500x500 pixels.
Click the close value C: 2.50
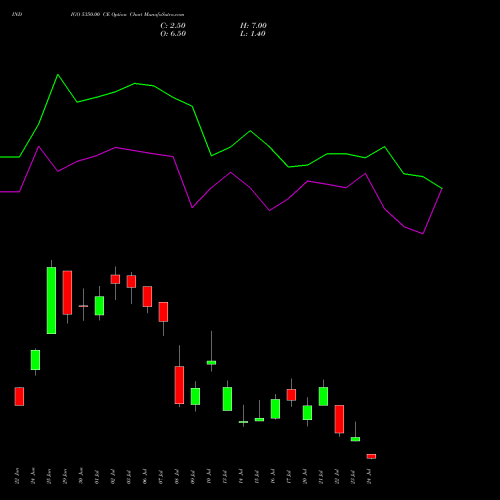pyautogui.click(x=173, y=26)
